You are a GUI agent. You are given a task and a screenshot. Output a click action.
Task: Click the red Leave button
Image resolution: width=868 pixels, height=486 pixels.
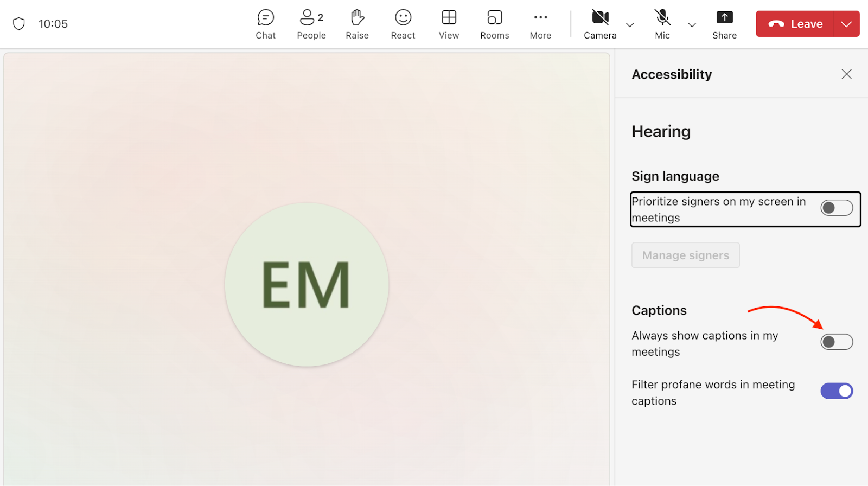point(795,24)
